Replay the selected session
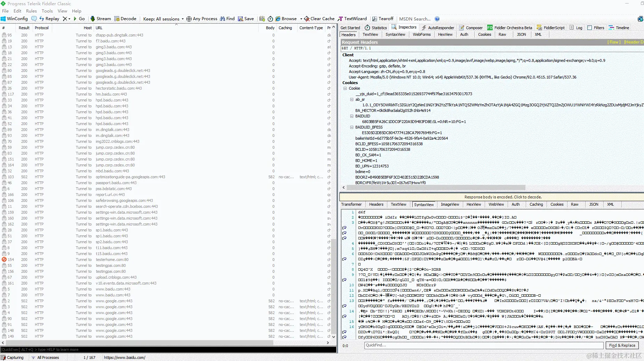 [x=49, y=19]
